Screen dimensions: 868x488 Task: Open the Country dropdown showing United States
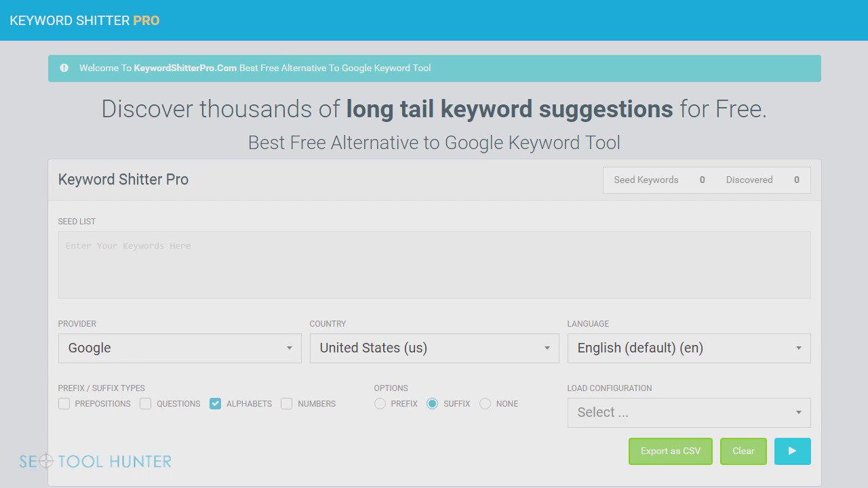435,348
